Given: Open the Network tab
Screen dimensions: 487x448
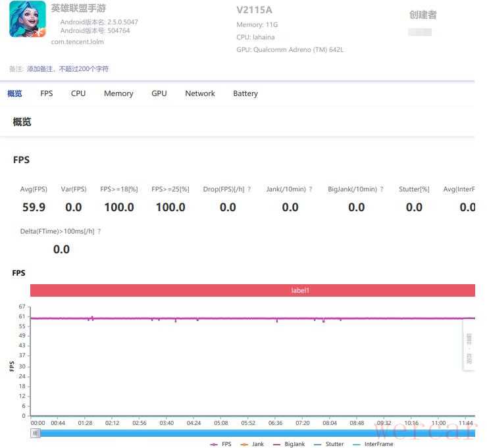Looking at the screenshot, I should point(200,93).
